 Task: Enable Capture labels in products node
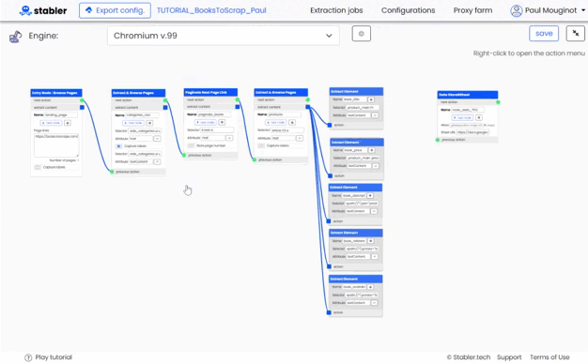point(261,145)
